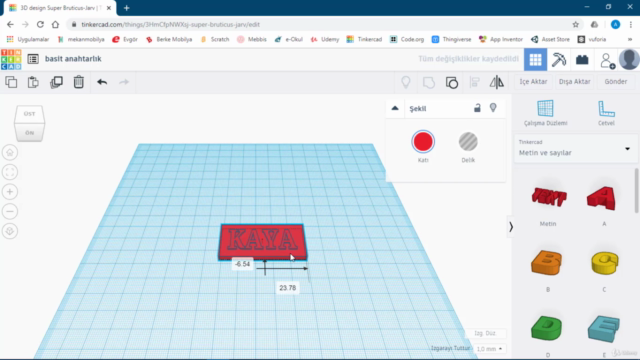Bookmark page with star icon
Viewport: 640px width, 360px height.
click(576, 24)
